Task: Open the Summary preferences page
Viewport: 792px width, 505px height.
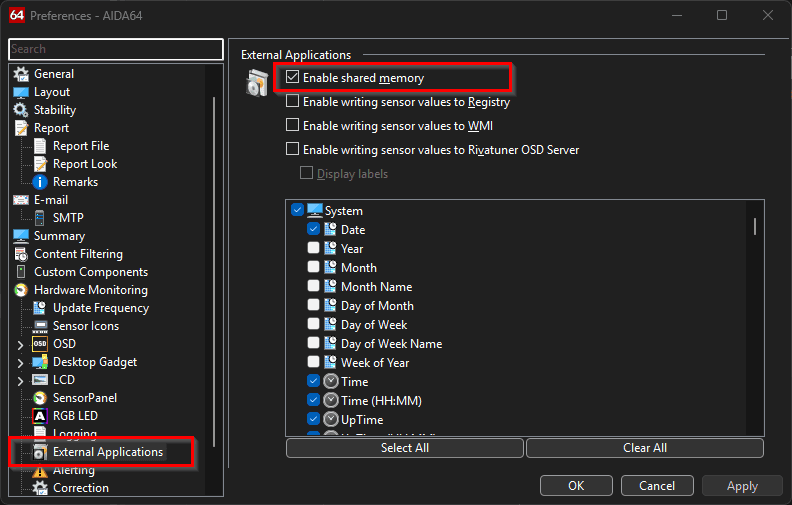Action: tap(59, 236)
